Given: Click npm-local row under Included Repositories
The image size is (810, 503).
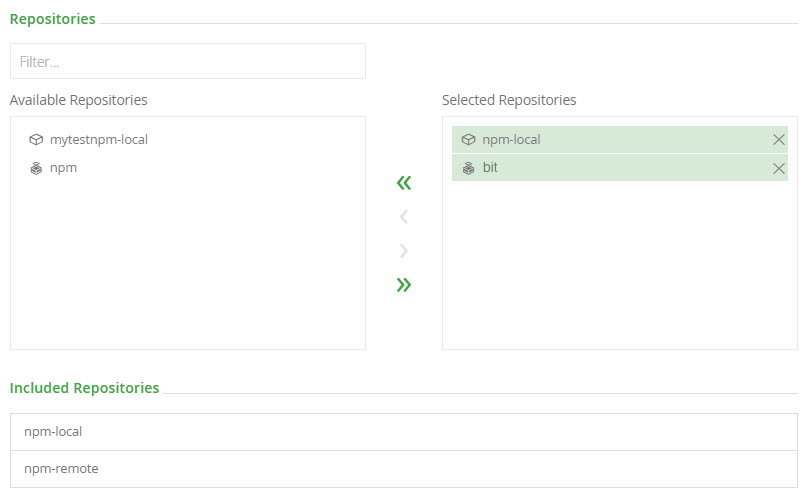Looking at the screenshot, I should pos(404,432).
